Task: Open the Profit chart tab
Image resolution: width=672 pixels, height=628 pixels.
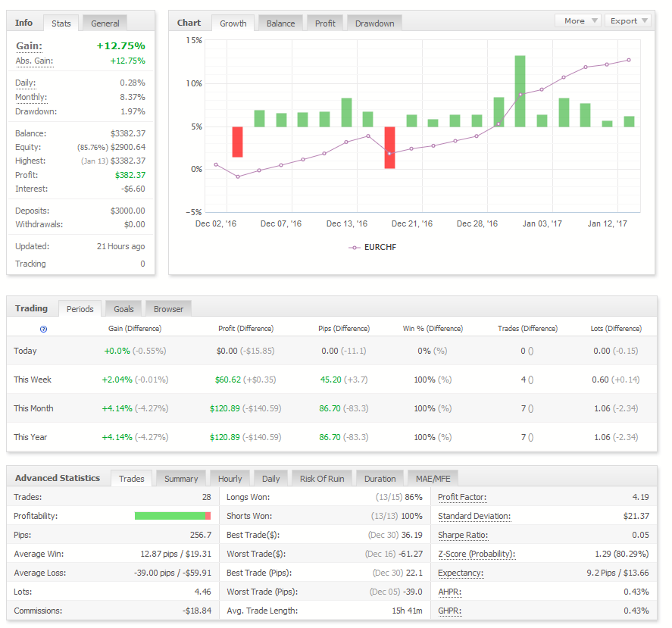Action: point(325,23)
